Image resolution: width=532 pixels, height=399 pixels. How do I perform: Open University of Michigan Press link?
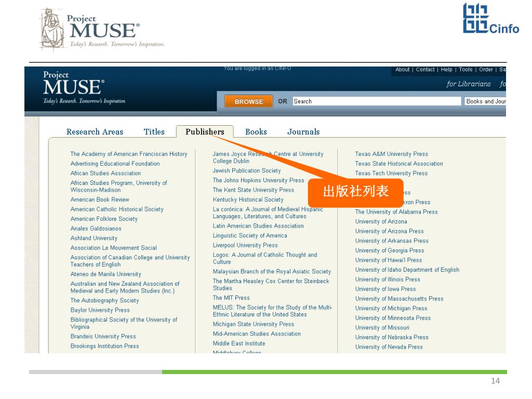[x=391, y=309]
